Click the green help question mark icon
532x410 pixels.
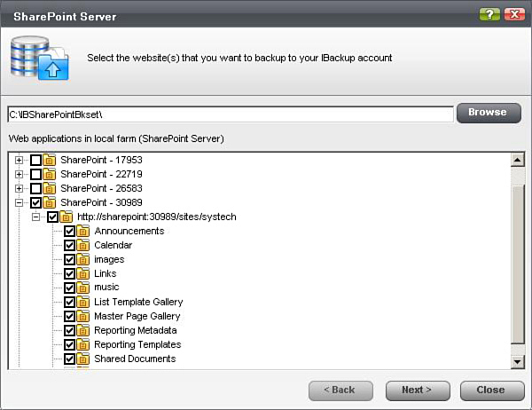(x=489, y=14)
